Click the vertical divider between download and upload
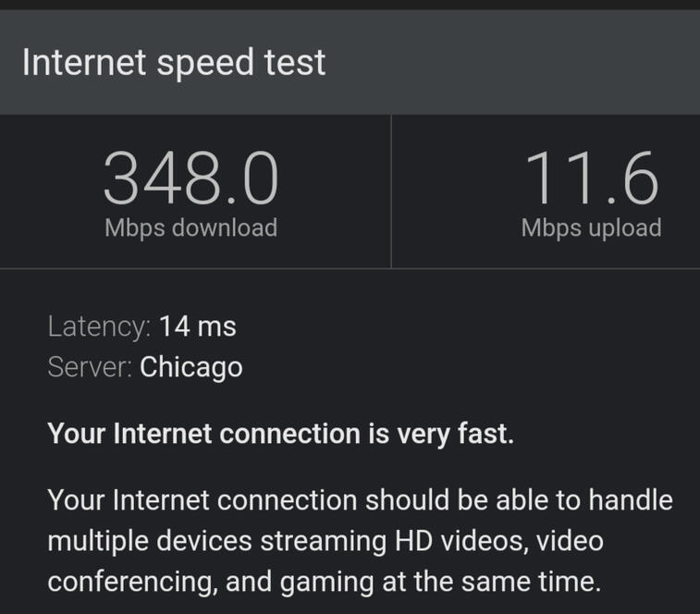 point(391,191)
